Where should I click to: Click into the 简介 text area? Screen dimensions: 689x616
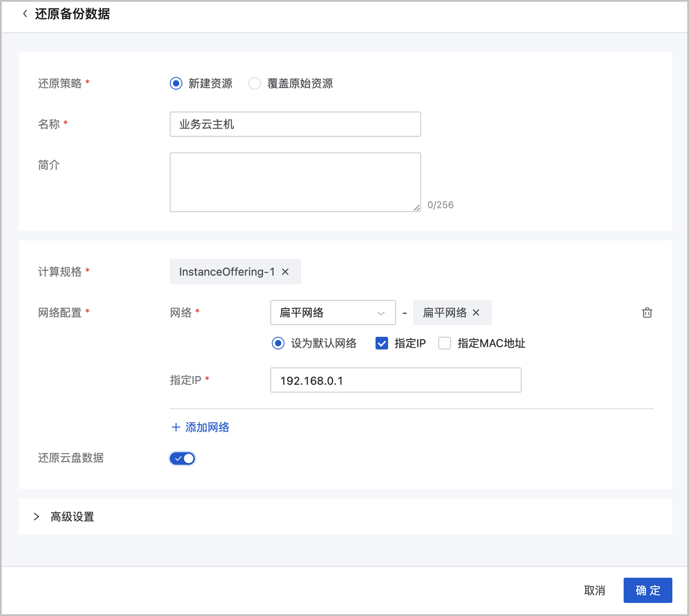click(x=295, y=182)
